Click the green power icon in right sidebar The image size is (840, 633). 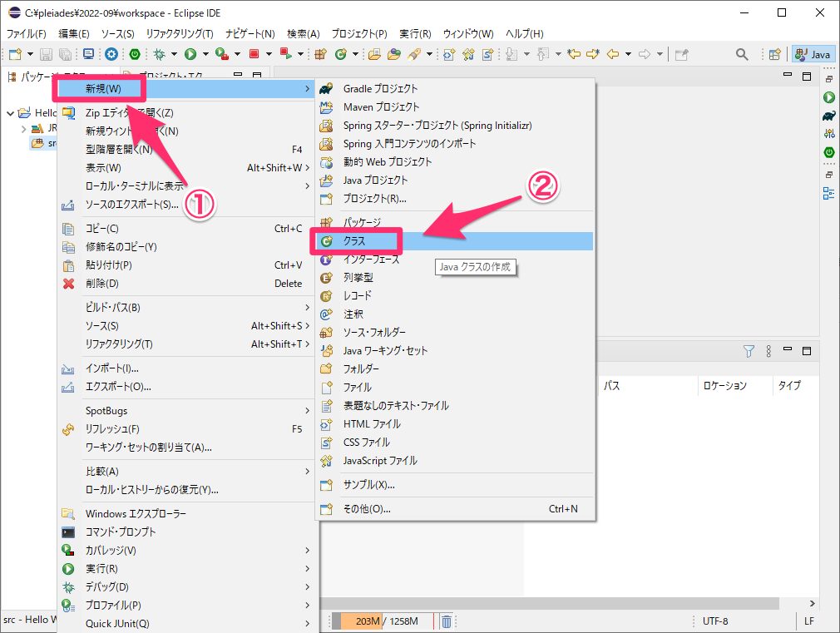tap(828, 152)
